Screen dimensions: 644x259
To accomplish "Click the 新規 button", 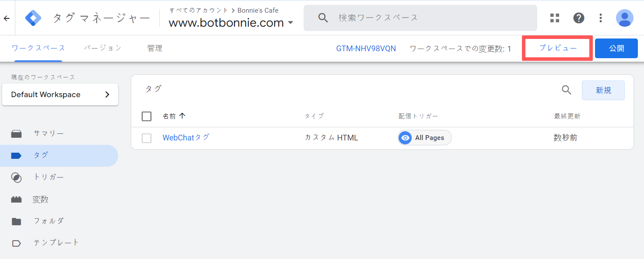I will pyautogui.click(x=603, y=90).
